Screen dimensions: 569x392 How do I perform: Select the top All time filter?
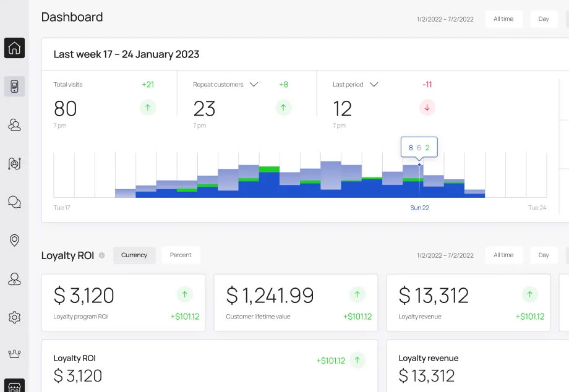pos(503,19)
